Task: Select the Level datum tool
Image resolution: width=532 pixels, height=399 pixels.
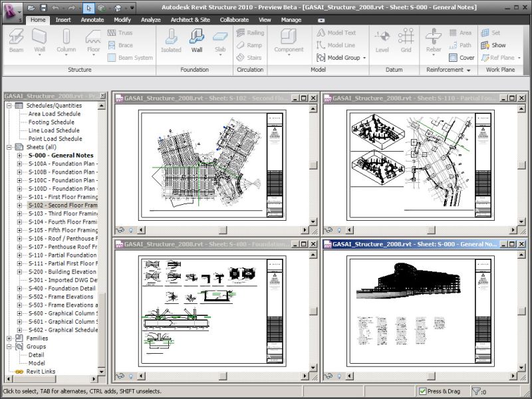Action: point(382,41)
